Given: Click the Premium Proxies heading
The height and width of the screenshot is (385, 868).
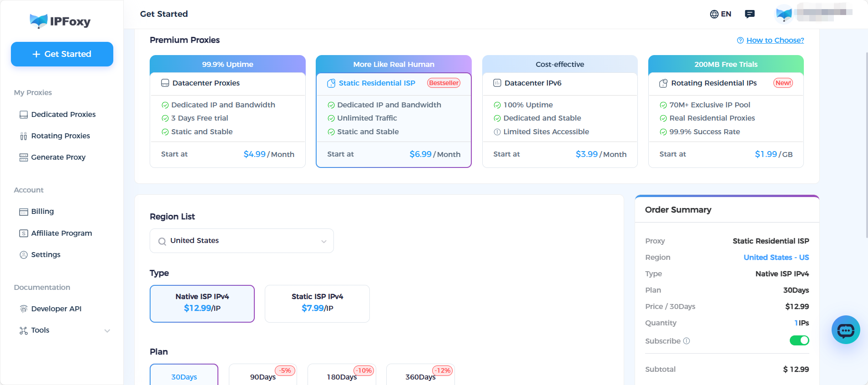Looking at the screenshot, I should pos(185,40).
